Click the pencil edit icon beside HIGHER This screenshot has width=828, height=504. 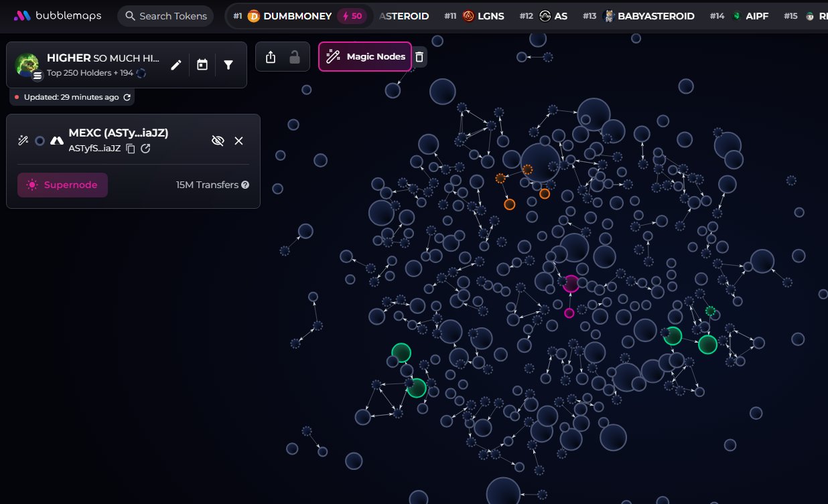[x=176, y=65]
